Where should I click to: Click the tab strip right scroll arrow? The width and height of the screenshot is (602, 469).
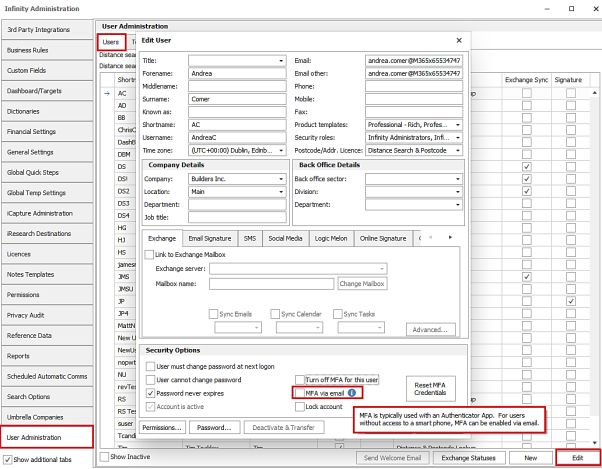[x=450, y=238]
